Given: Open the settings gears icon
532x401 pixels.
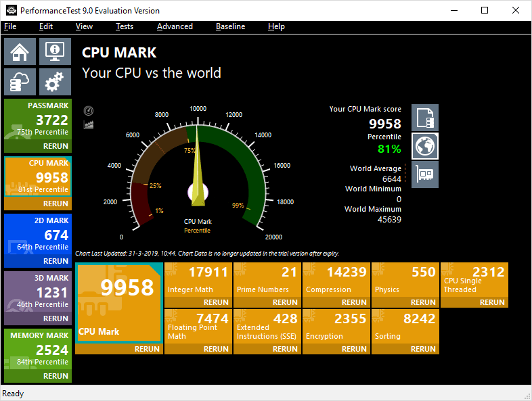Looking at the screenshot, I should 55,82.
